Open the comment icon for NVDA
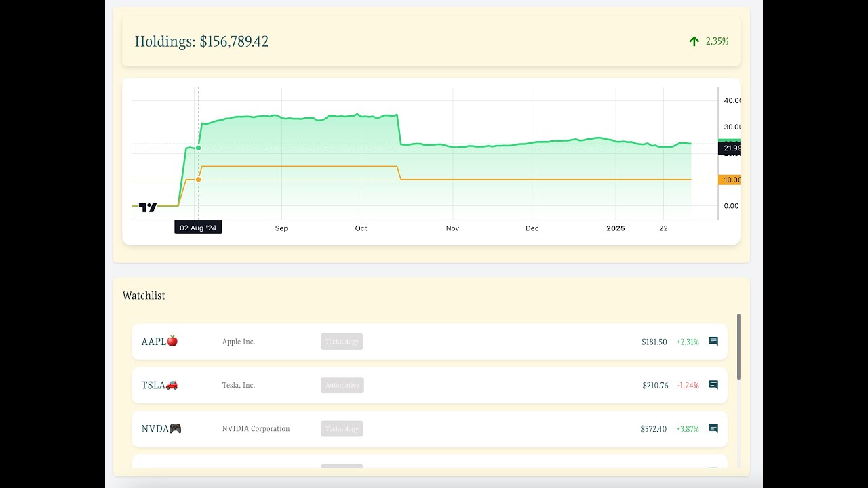 pyautogui.click(x=713, y=428)
